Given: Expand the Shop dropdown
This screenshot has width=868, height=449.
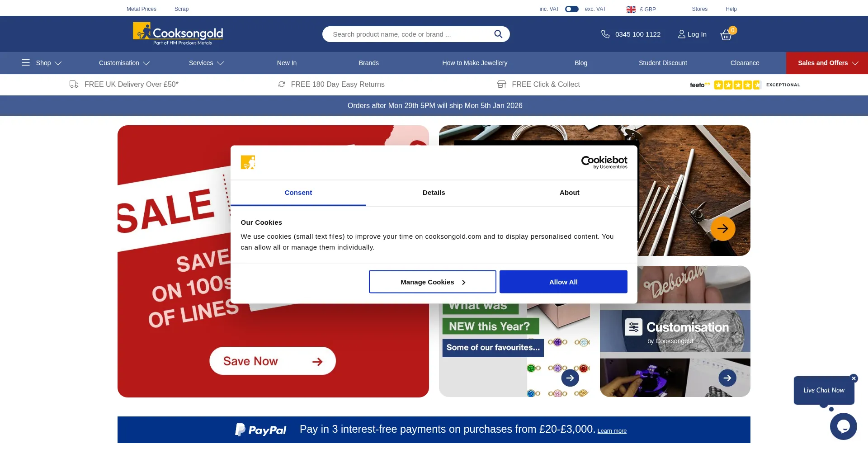Looking at the screenshot, I should [44, 63].
